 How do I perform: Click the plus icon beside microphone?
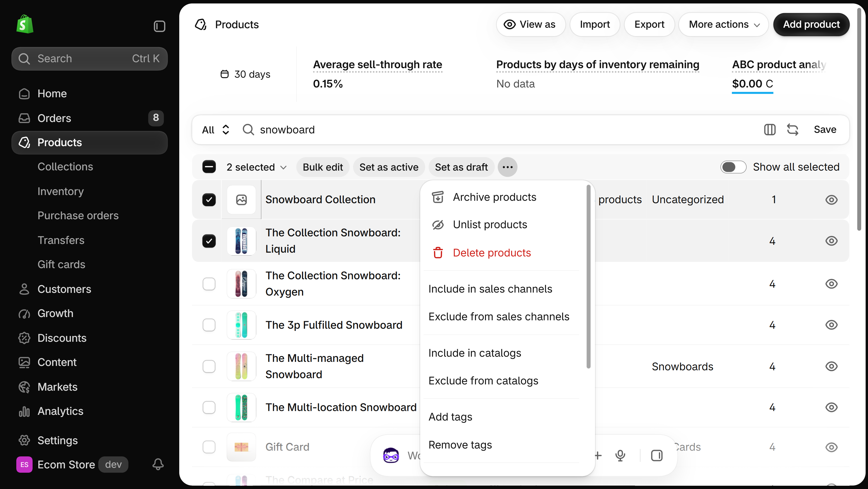coord(598,456)
